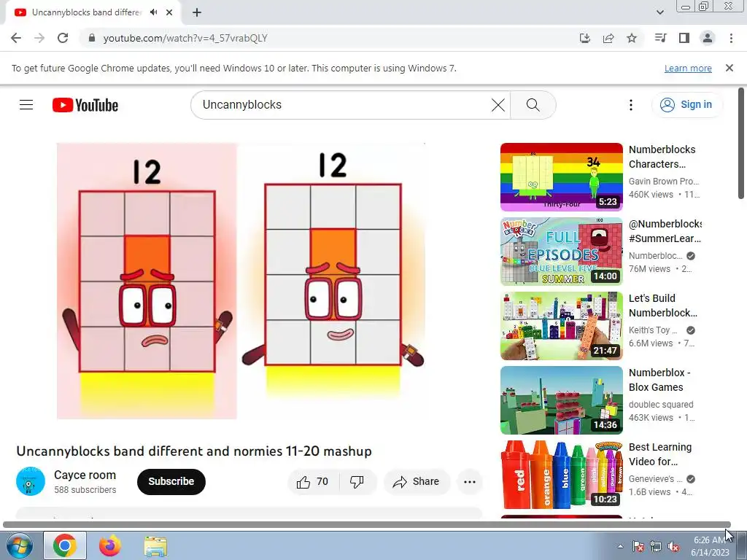747x560 pixels.
Task: Open Full Episodes Summer thumbnail
Action: (562, 252)
